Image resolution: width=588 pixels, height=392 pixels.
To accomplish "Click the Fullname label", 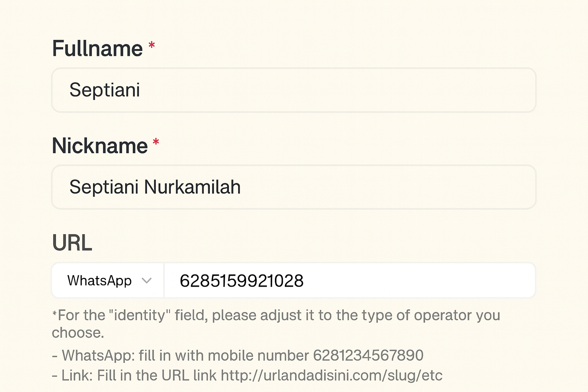I will pyautogui.click(x=97, y=47).
